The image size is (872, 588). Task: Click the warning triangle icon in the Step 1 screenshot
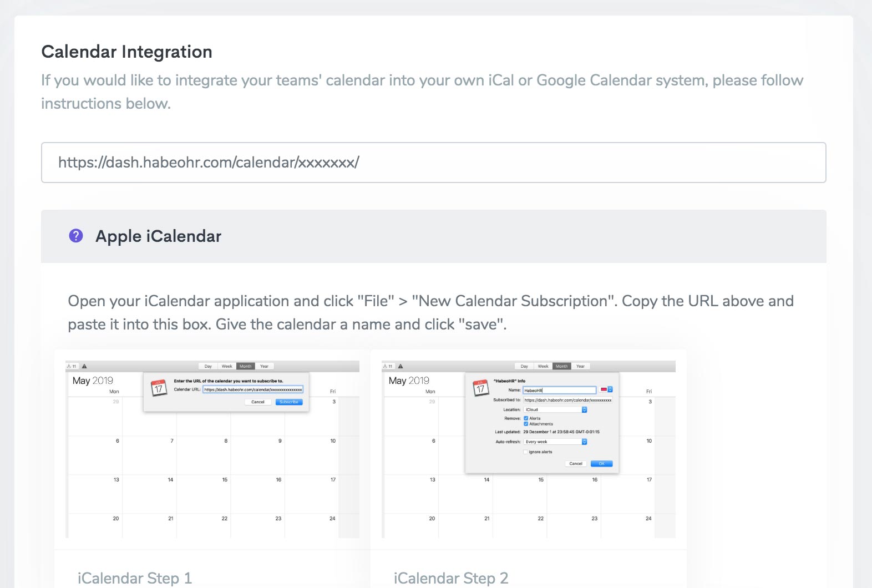pyautogui.click(x=84, y=366)
